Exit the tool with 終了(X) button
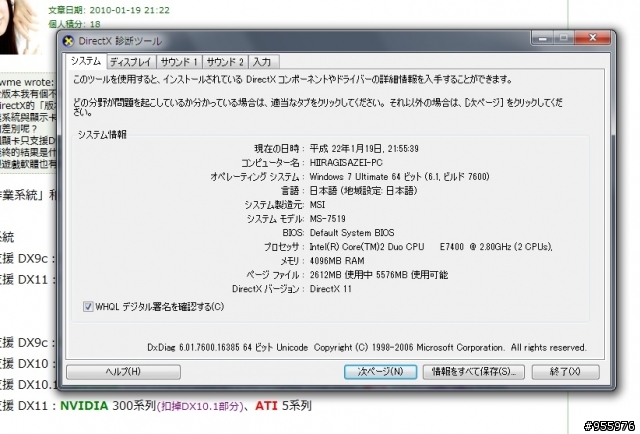This screenshot has height=434, width=640. [x=565, y=372]
